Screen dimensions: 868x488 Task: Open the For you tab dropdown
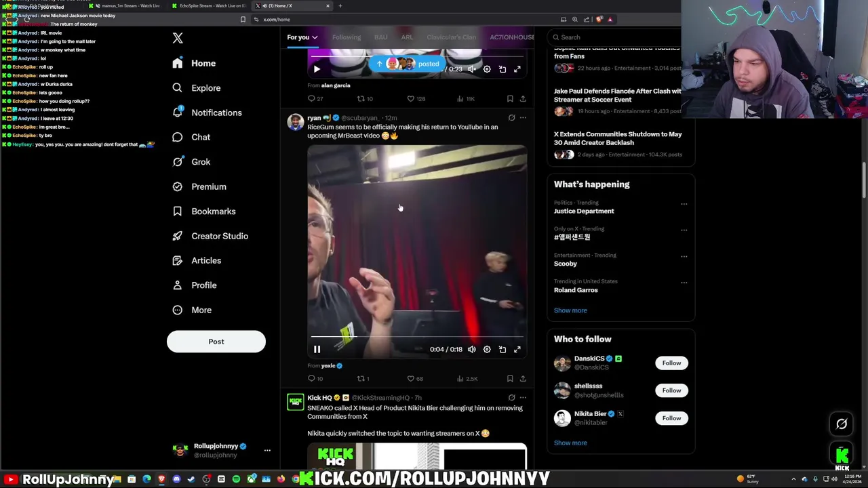pos(302,37)
